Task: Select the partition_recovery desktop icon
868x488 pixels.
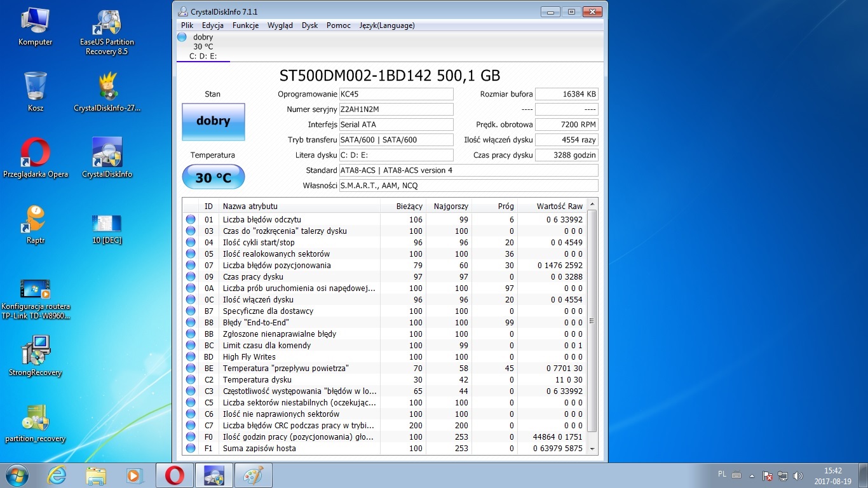Action: (36, 423)
